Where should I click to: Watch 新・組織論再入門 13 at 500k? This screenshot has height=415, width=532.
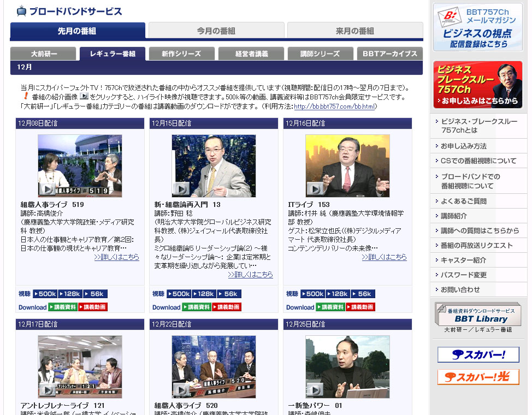[x=179, y=294]
